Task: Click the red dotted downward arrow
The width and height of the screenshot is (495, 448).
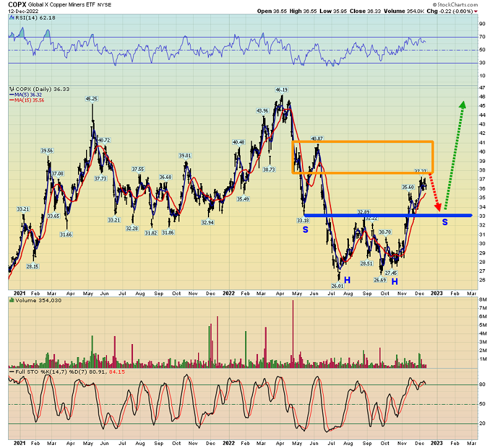Action: [436, 194]
